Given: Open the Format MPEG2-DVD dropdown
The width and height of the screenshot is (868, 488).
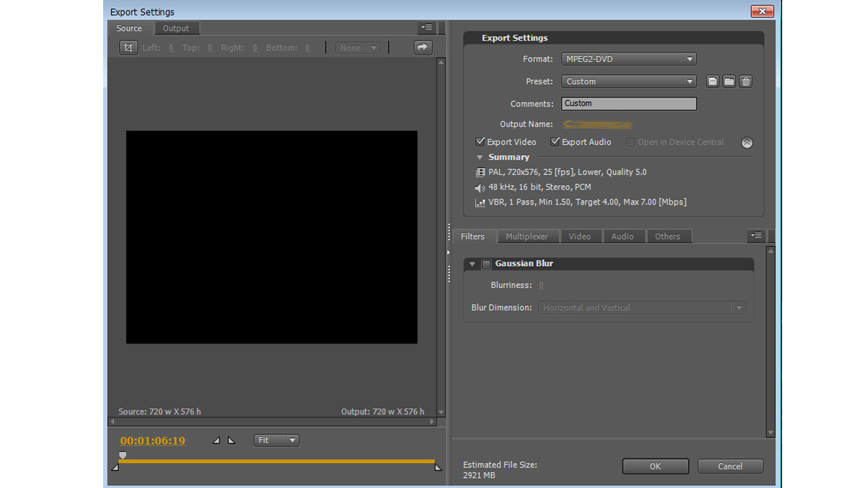Looking at the screenshot, I should click(x=628, y=59).
